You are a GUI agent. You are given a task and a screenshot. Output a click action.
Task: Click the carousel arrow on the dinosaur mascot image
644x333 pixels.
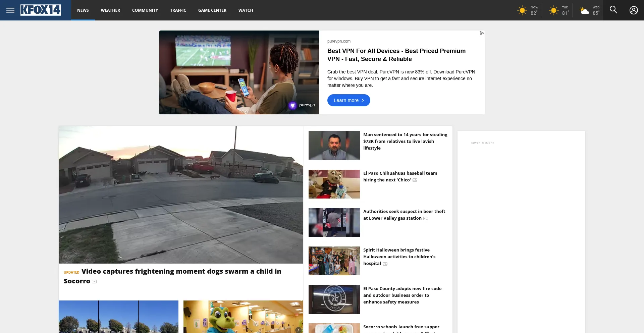click(298, 330)
